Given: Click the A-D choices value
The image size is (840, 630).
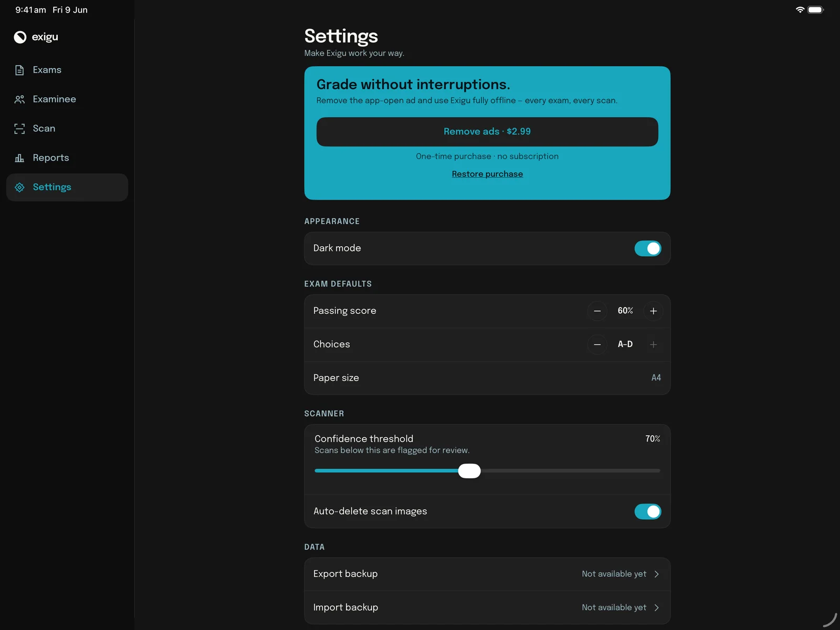Looking at the screenshot, I should point(625,344).
